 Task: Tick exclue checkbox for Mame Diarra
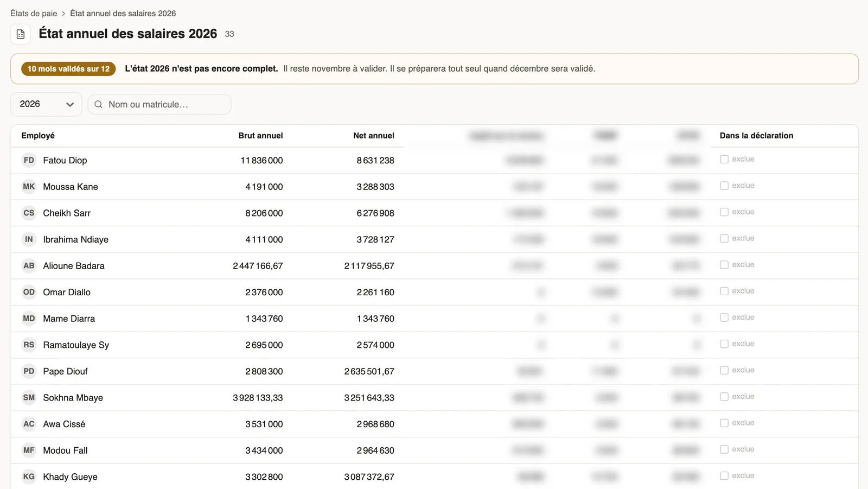click(724, 317)
